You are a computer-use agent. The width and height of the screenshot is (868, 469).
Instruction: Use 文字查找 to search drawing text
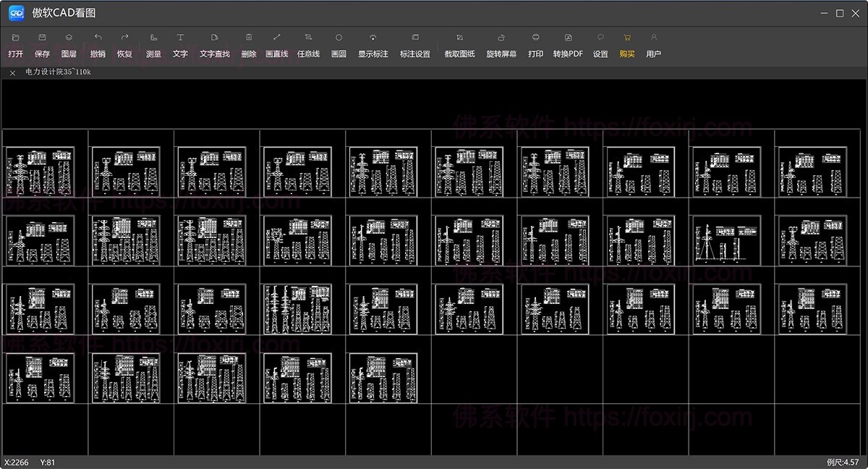point(215,45)
